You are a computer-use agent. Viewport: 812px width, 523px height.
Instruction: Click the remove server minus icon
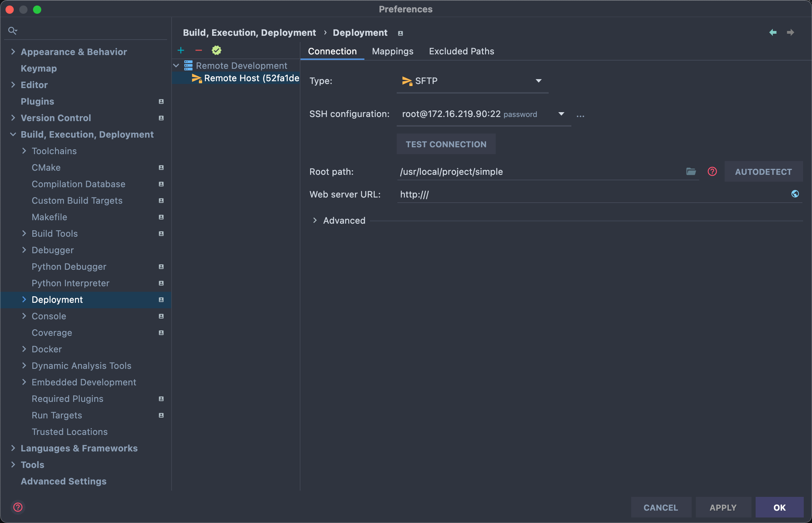click(x=199, y=51)
